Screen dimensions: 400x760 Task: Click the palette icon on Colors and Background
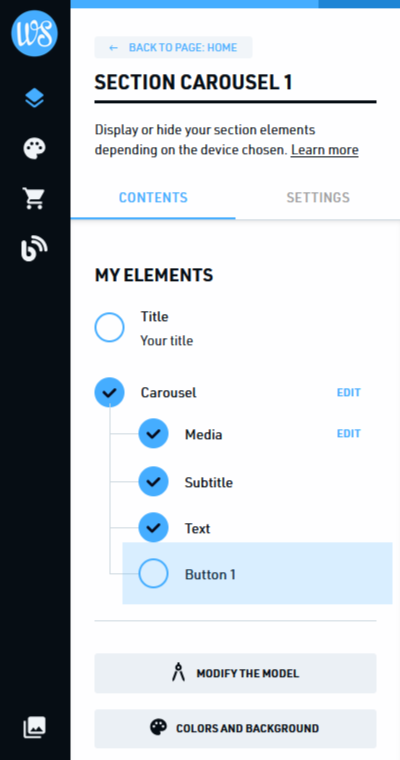(x=158, y=728)
